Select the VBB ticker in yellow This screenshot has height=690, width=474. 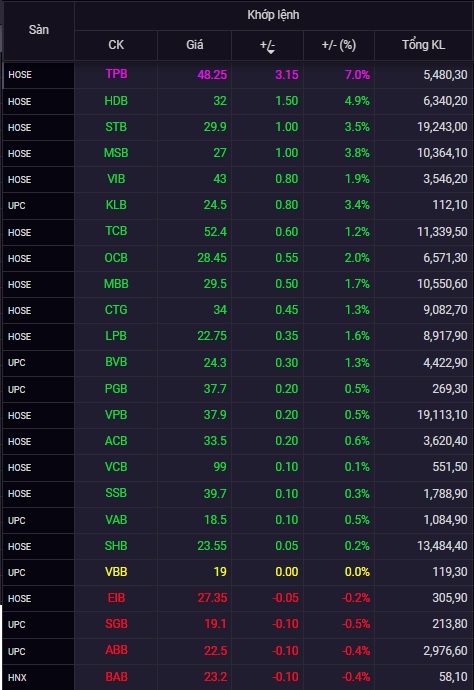tap(116, 572)
